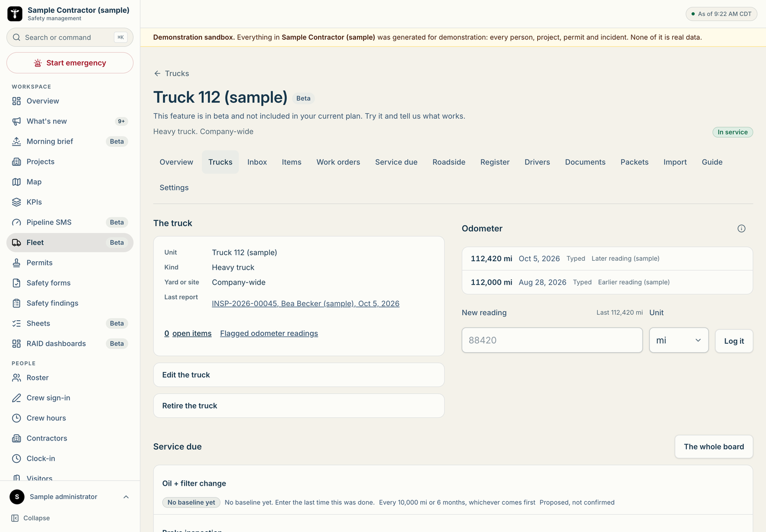Open the Documents tab
Image resolution: width=766 pixels, height=532 pixels.
[x=585, y=162]
